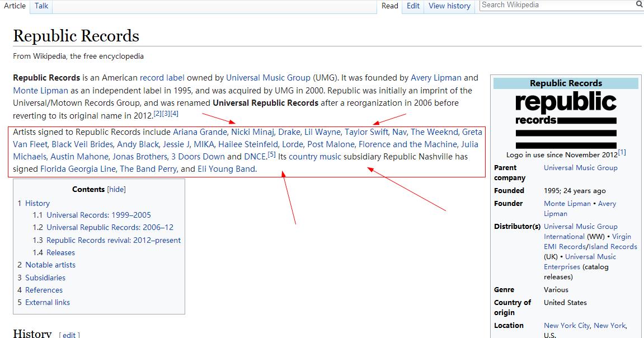Open the MIKA link
The image size is (644, 338).
coord(204,144)
